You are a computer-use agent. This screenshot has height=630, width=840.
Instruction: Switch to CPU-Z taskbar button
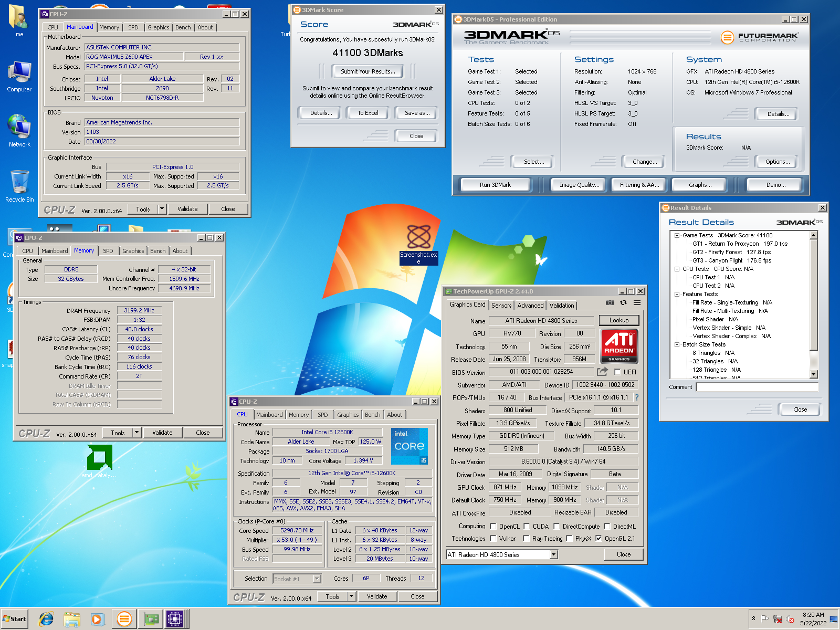[x=175, y=619]
